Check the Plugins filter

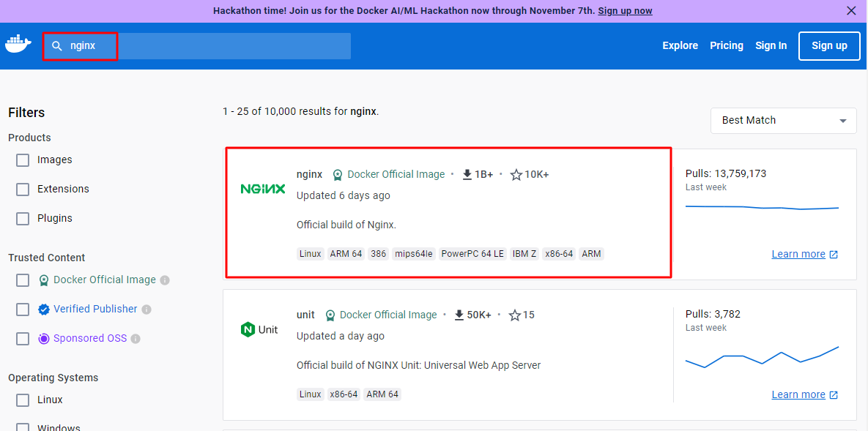pos(23,219)
